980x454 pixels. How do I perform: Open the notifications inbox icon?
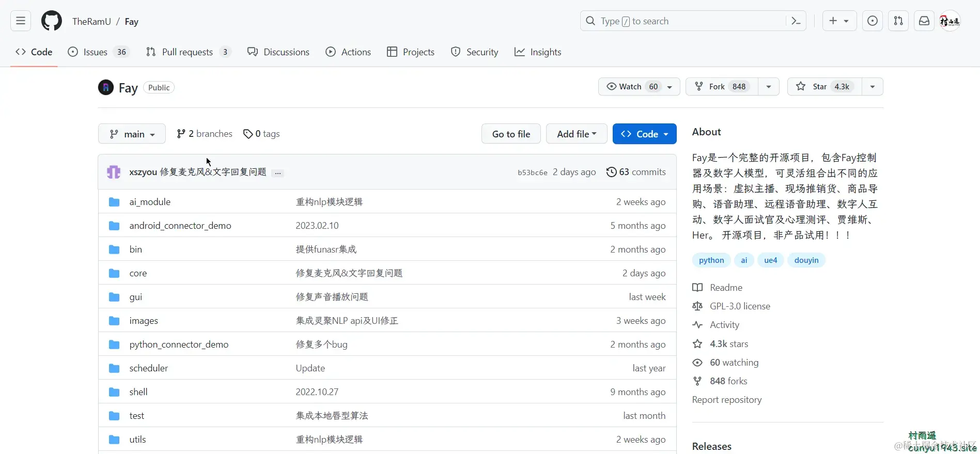coord(924,21)
